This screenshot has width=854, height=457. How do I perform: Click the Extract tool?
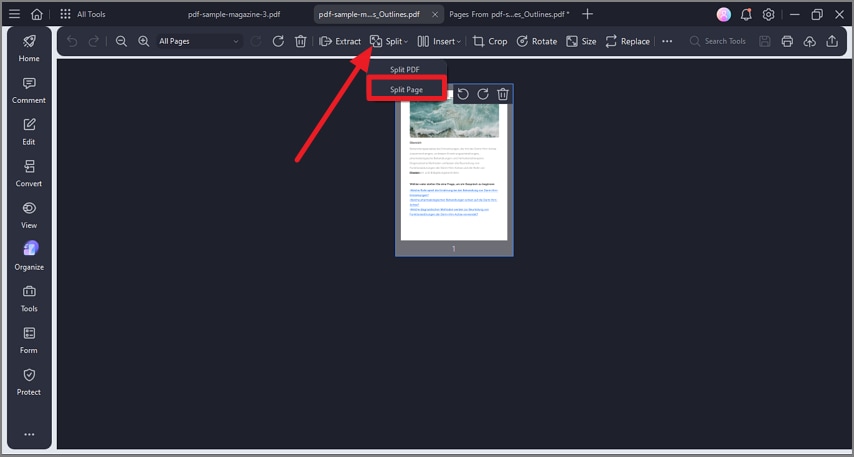[340, 41]
